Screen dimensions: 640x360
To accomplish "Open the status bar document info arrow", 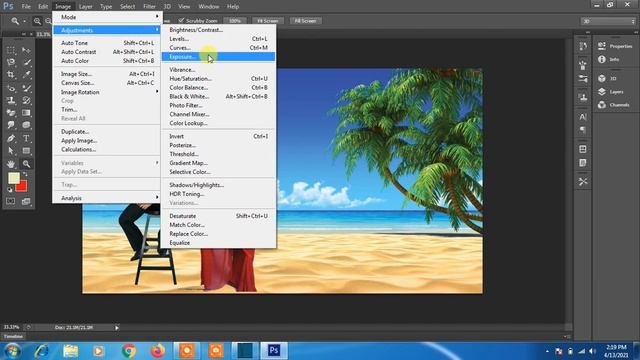I will point(117,327).
